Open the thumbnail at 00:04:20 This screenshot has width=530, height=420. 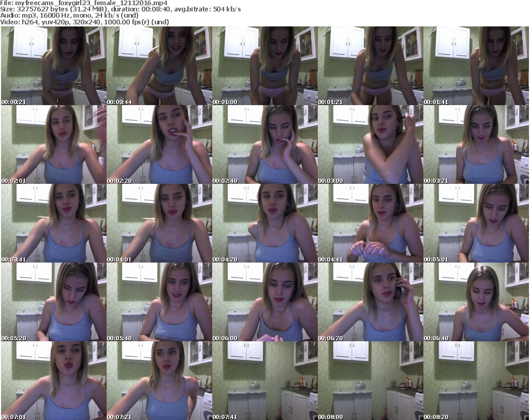click(264, 223)
